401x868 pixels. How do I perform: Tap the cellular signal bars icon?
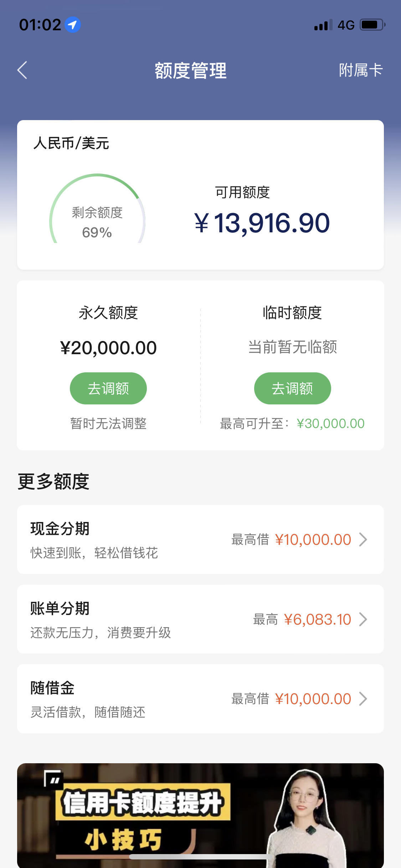(x=323, y=25)
